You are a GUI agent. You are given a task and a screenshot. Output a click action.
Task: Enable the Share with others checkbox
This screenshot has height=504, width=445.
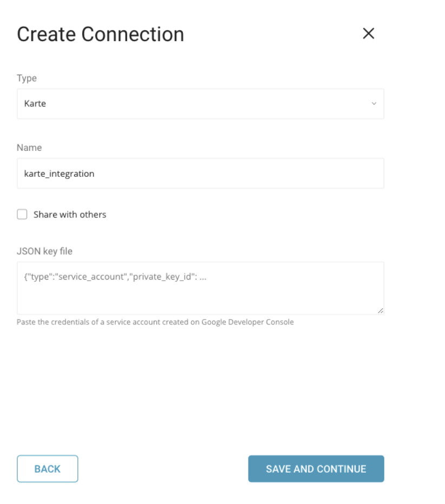click(x=22, y=215)
